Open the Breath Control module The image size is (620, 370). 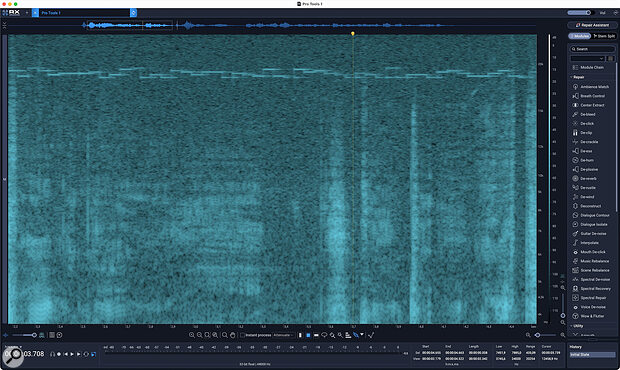tap(589, 96)
